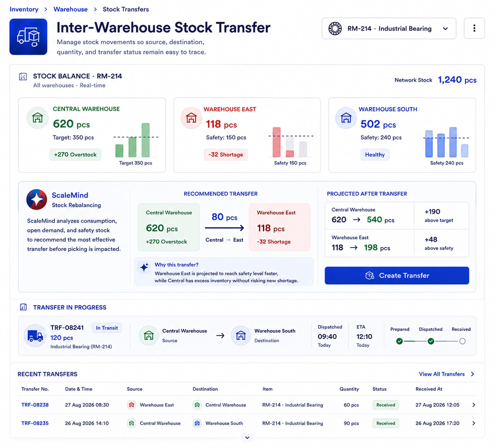Open transfer TRF-08235 link

pos(35,423)
